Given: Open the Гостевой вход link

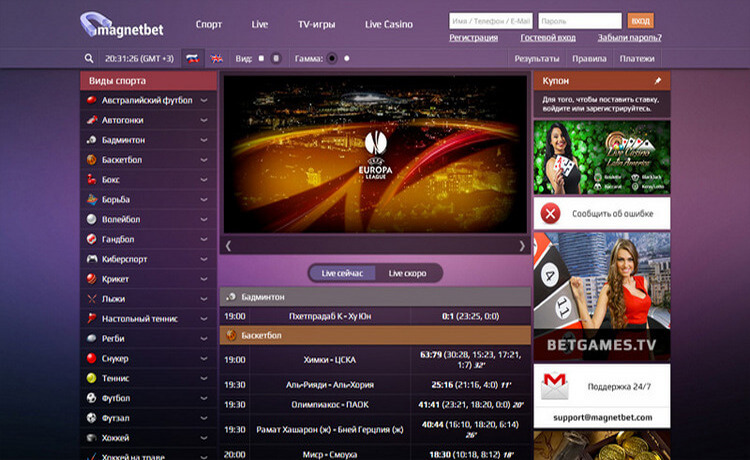Looking at the screenshot, I should point(548,37).
